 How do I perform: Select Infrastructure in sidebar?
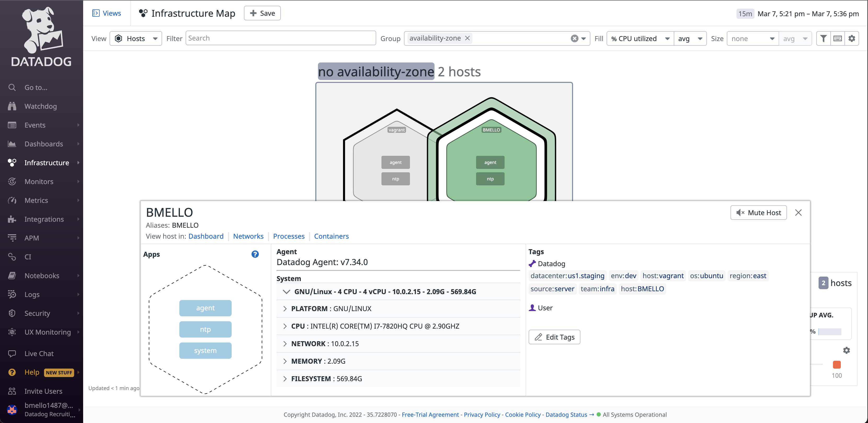pyautogui.click(x=47, y=163)
